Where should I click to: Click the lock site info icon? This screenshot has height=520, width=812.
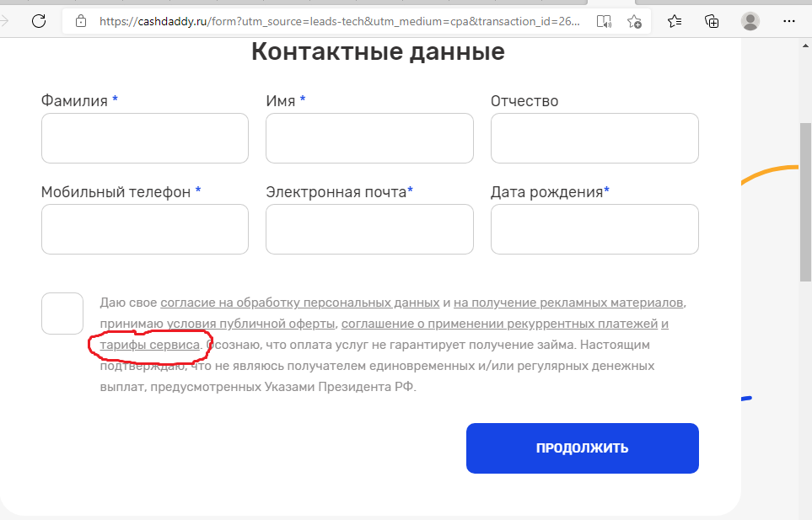point(81,21)
